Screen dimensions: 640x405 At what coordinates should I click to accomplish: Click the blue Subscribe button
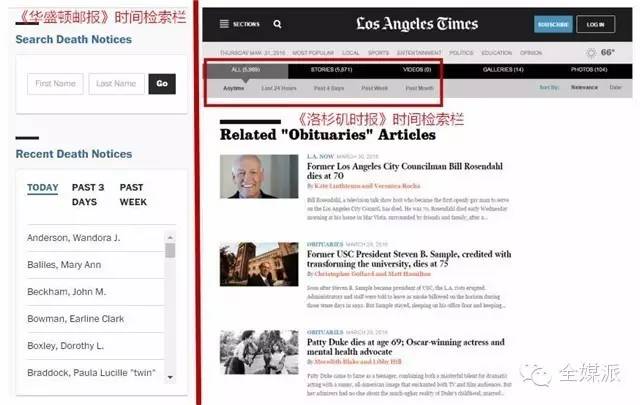click(553, 24)
